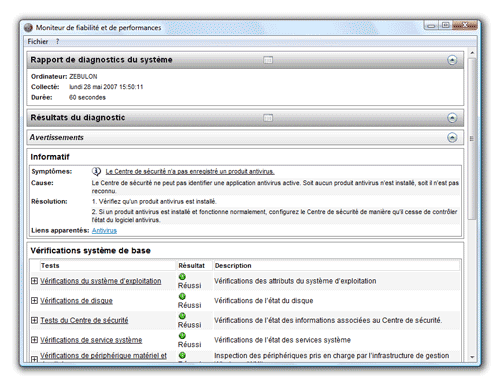Image resolution: width=500 pixels, height=387 pixels.
Task: Maximize the Moniteur de fiabilité window
Action: pyautogui.click(x=445, y=25)
